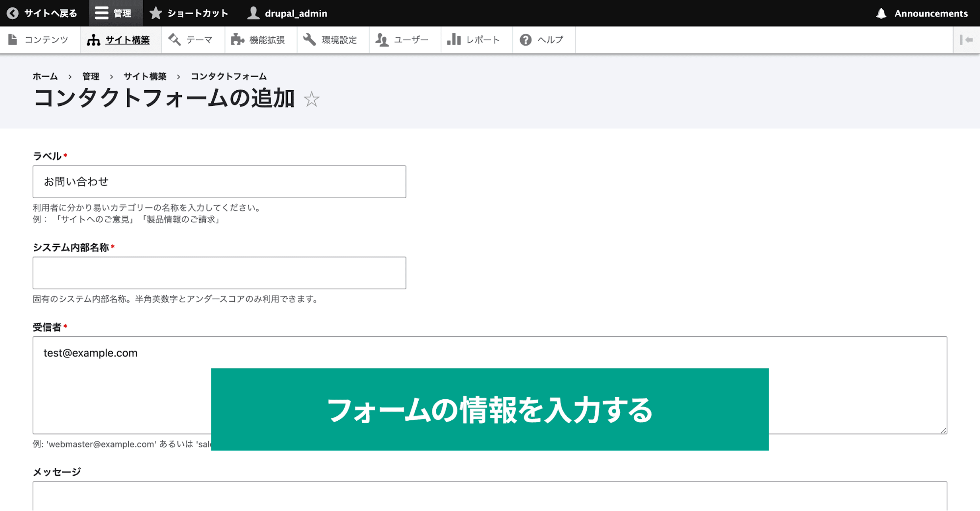Follow the サイト構築 breadcrumb link
The image size is (980, 511).
(145, 77)
